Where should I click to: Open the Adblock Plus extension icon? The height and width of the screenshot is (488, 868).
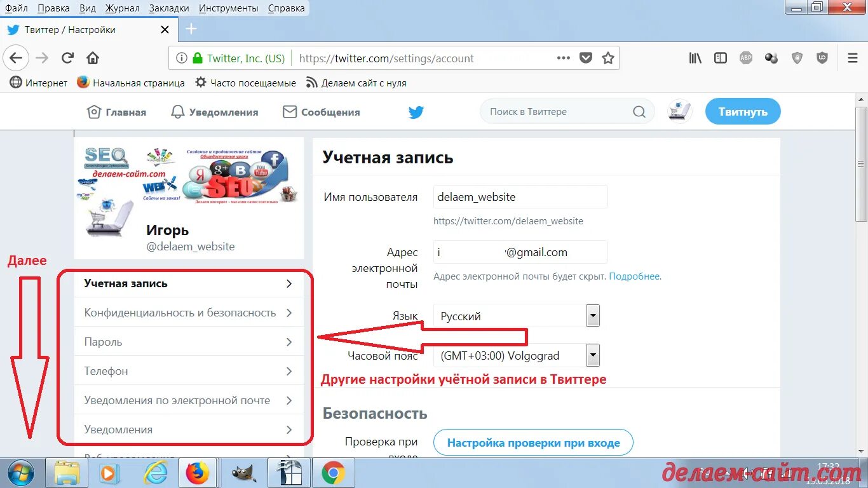[746, 58]
